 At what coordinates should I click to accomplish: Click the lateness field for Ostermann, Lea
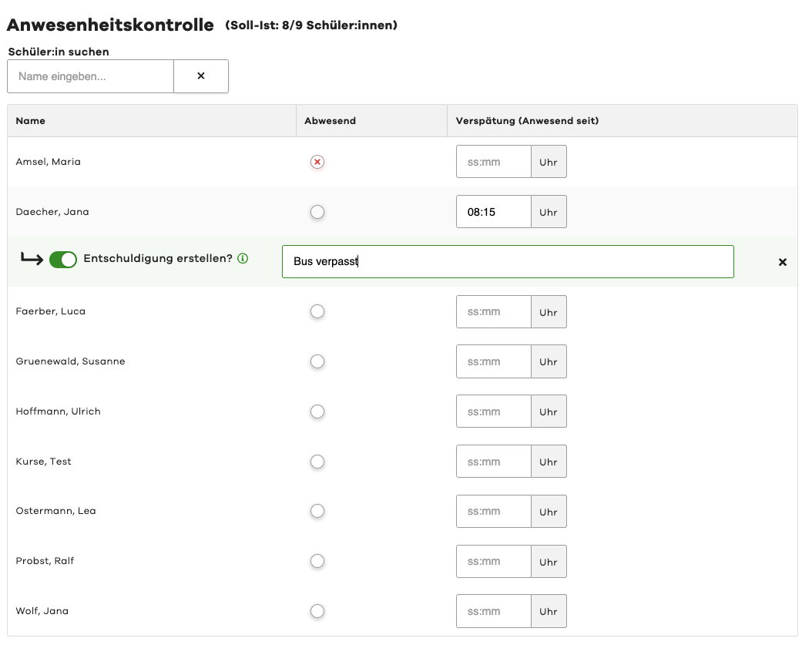point(493,511)
